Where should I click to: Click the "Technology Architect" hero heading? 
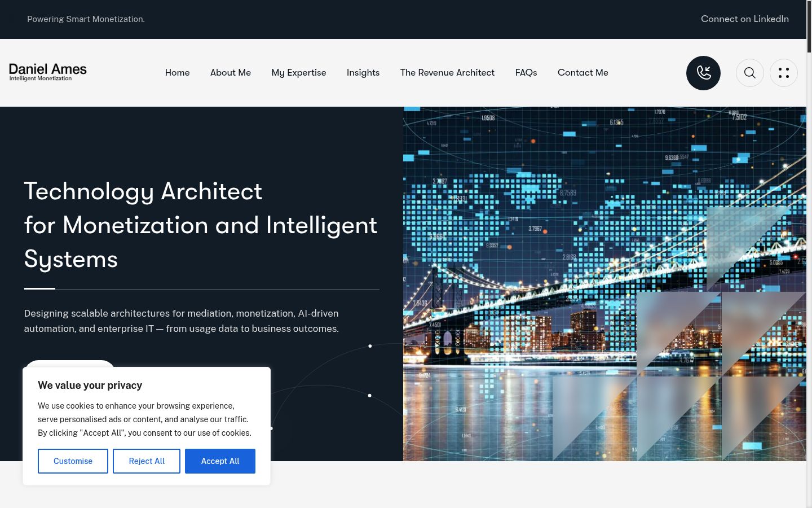click(201, 225)
